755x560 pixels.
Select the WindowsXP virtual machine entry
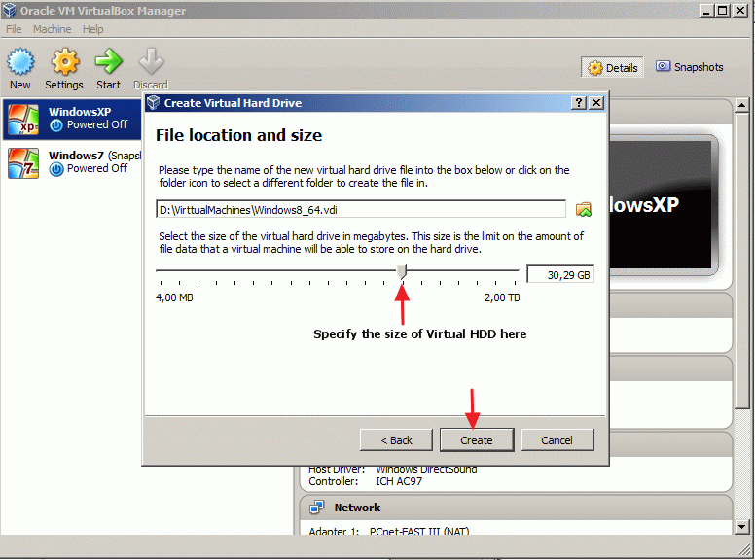point(72,119)
